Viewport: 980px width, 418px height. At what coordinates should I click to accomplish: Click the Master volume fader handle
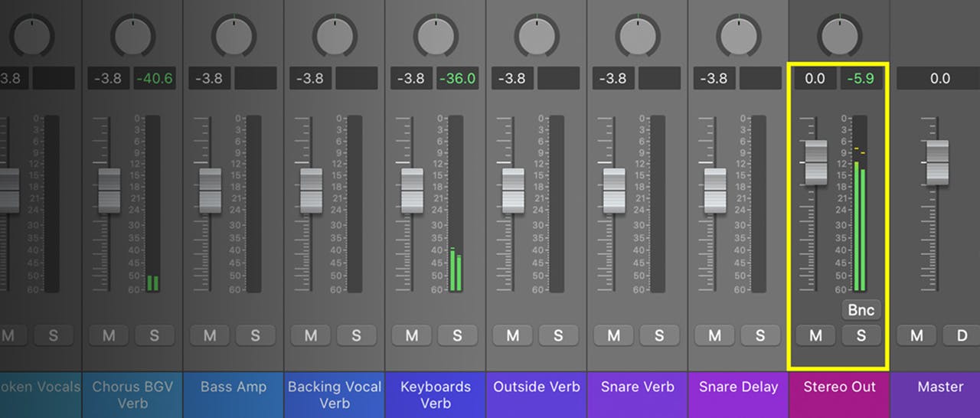point(937,162)
